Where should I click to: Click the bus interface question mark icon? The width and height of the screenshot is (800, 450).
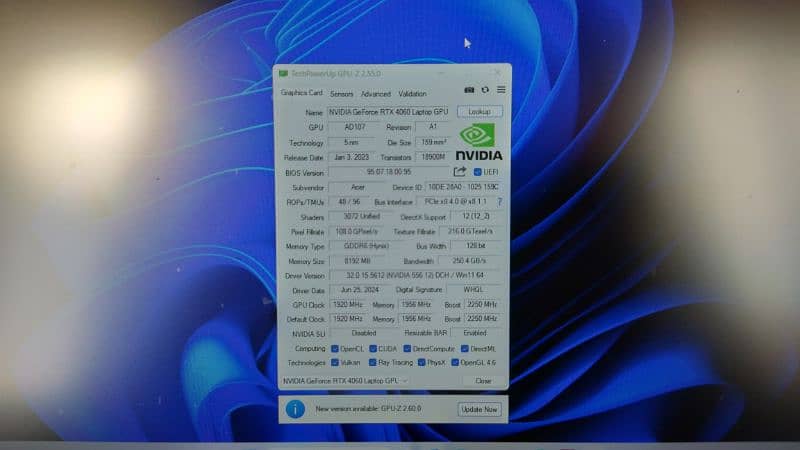pyautogui.click(x=499, y=202)
